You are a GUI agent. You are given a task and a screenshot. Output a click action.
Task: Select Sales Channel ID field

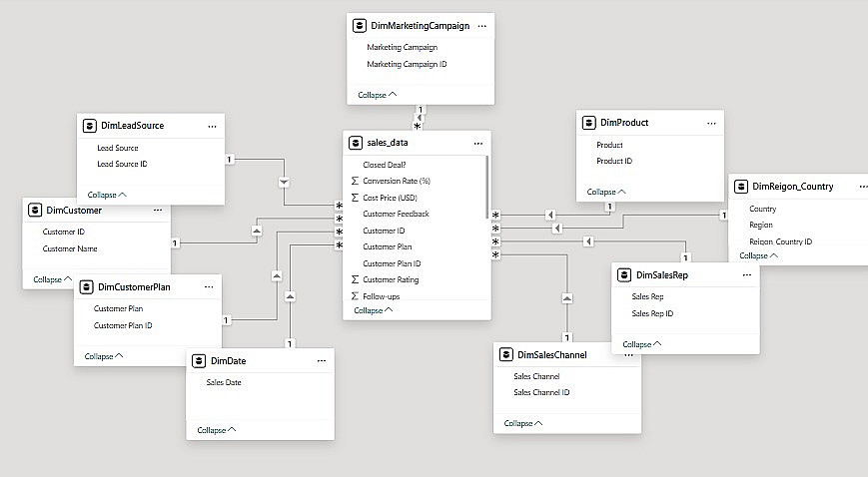point(541,392)
